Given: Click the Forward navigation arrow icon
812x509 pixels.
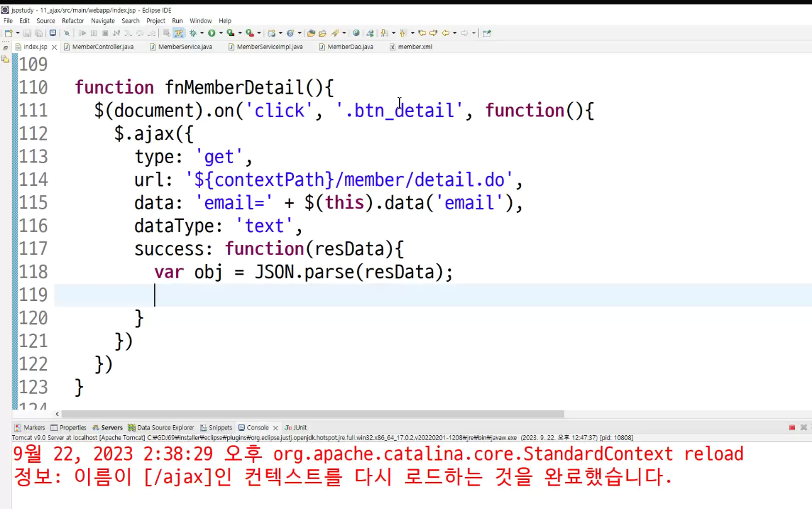Looking at the screenshot, I should pyautogui.click(x=464, y=33).
